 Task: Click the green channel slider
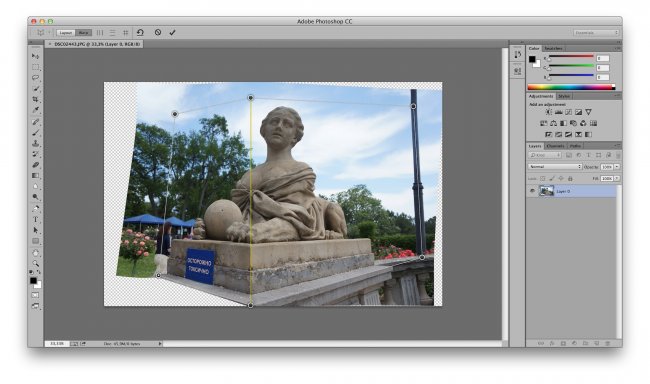(x=571, y=67)
